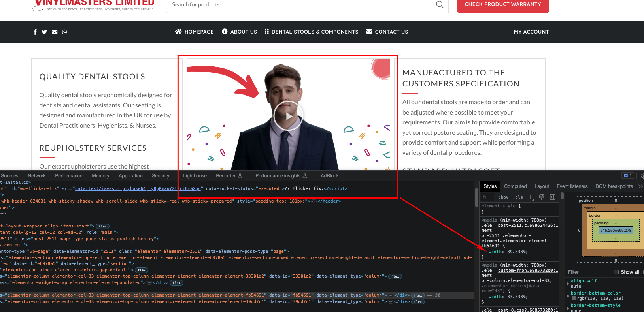Click the house icon beside Homepage

[178, 31]
